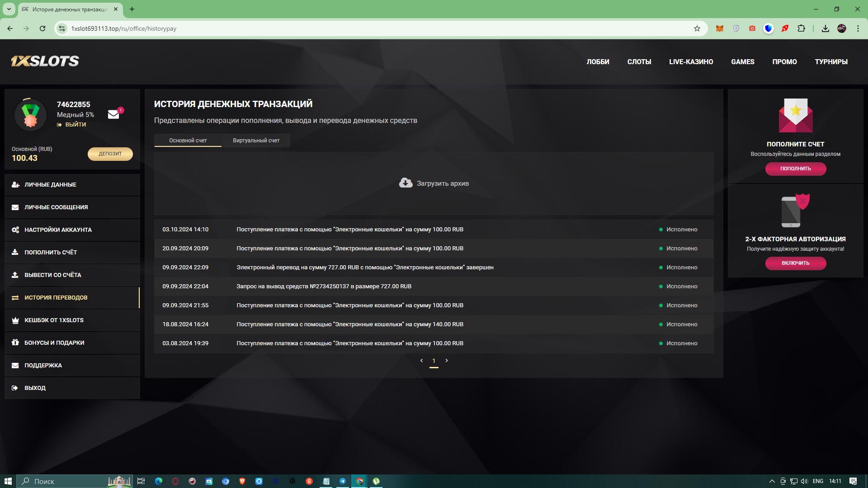Open Telegram from the taskbar

[343, 481]
